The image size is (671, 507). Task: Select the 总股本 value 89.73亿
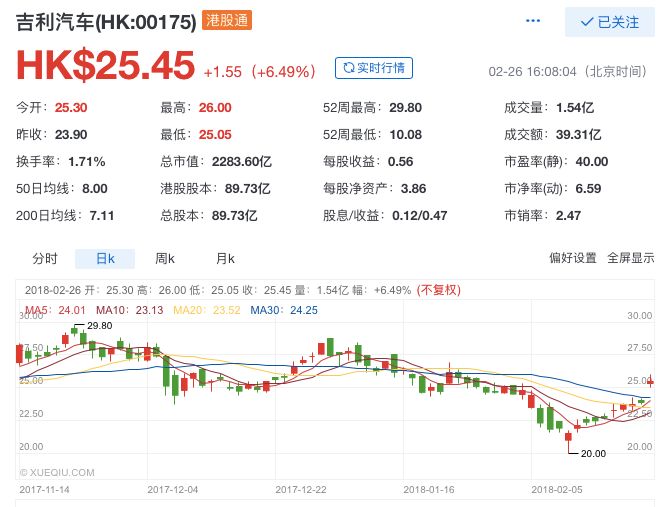(x=235, y=215)
